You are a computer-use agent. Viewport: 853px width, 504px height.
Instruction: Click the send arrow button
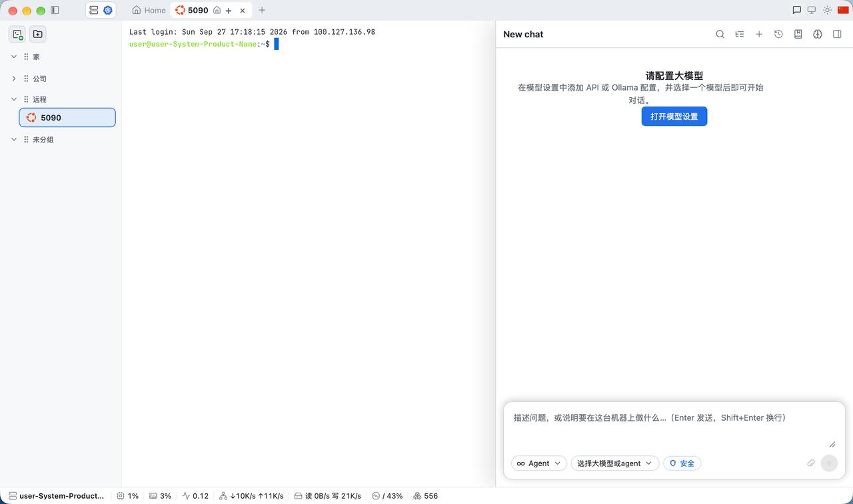pyautogui.click(x=829, y=463)
